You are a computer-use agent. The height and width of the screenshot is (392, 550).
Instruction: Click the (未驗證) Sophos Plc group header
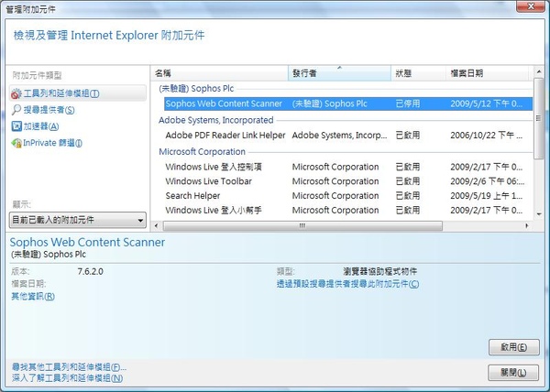click(196, 88)
